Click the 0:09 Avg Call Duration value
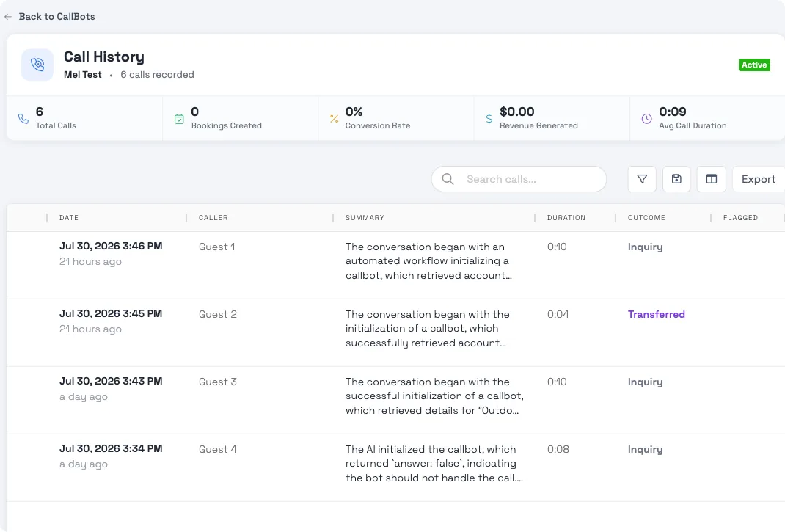 pos(672,112)
